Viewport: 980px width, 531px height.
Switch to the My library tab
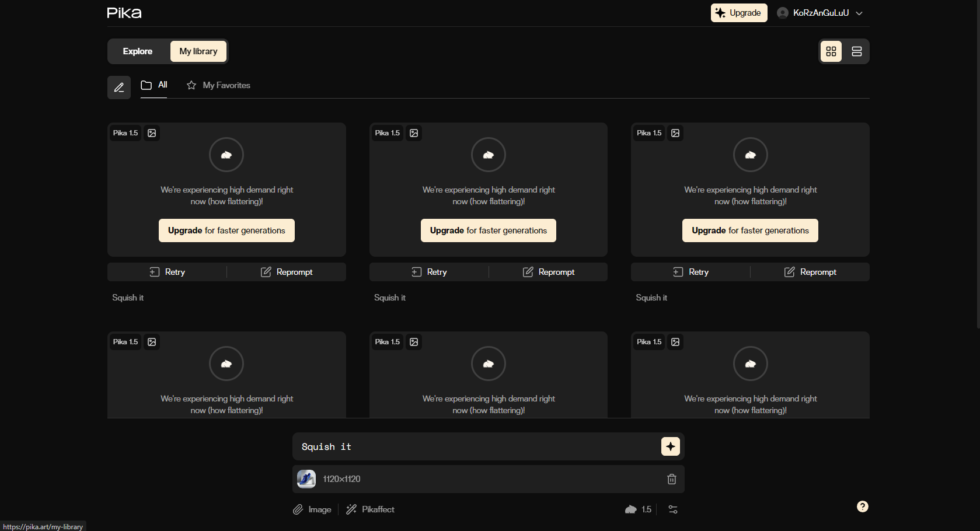tap(198, 51)
